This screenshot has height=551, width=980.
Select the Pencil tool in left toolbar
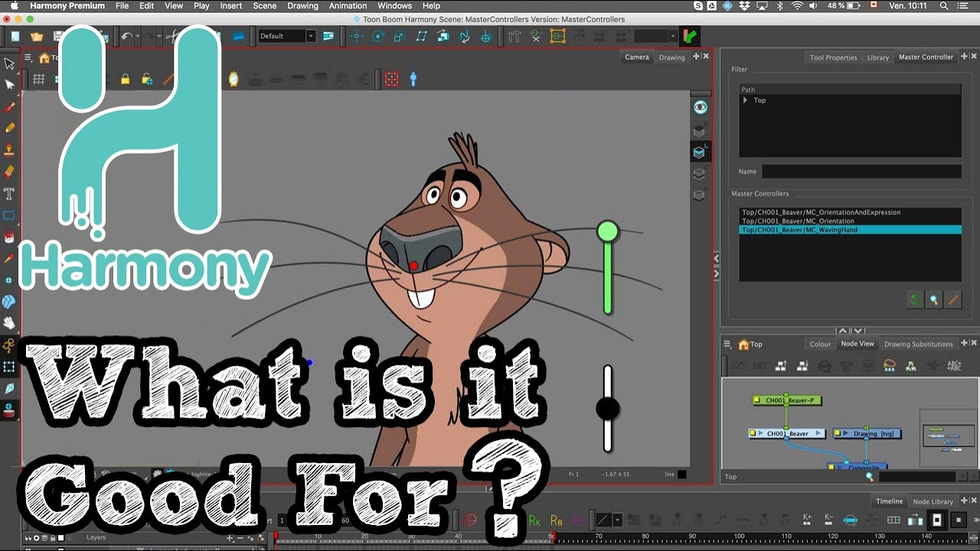9,128
